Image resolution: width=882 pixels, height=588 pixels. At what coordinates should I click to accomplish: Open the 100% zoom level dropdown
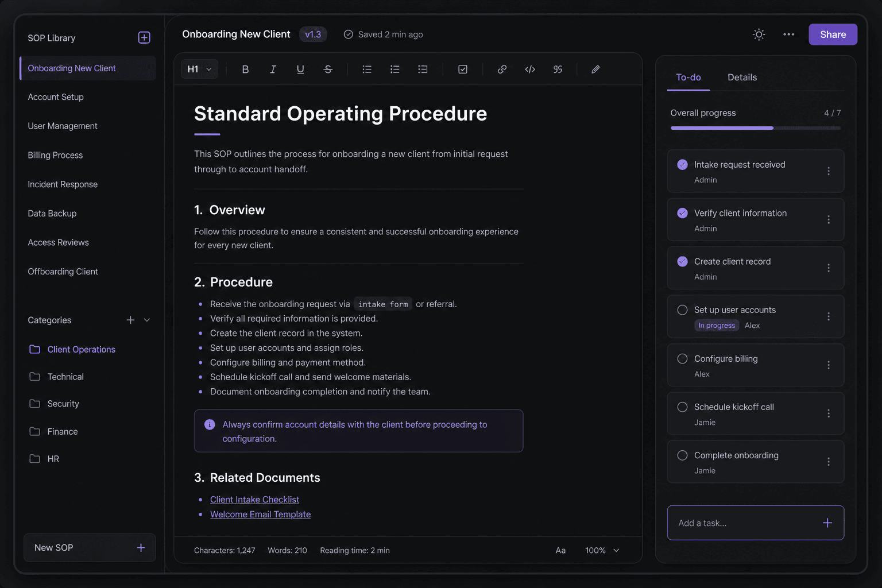tap(602, 550)
